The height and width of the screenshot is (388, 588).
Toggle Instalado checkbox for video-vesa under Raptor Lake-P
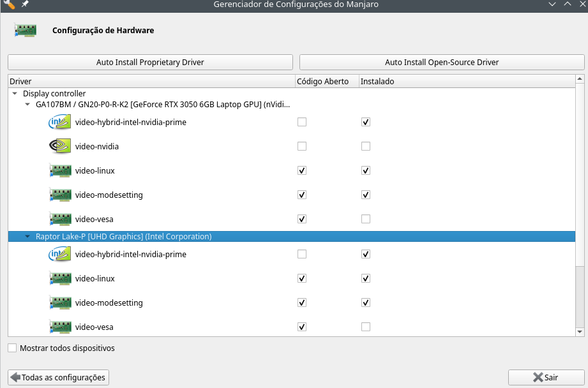point(366,327)
